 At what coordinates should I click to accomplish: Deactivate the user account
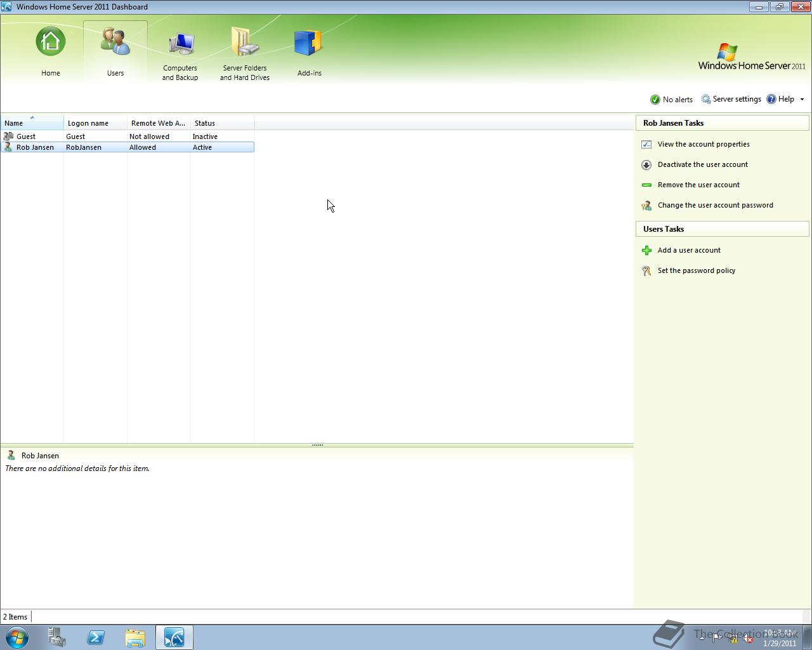coord(703,164)
